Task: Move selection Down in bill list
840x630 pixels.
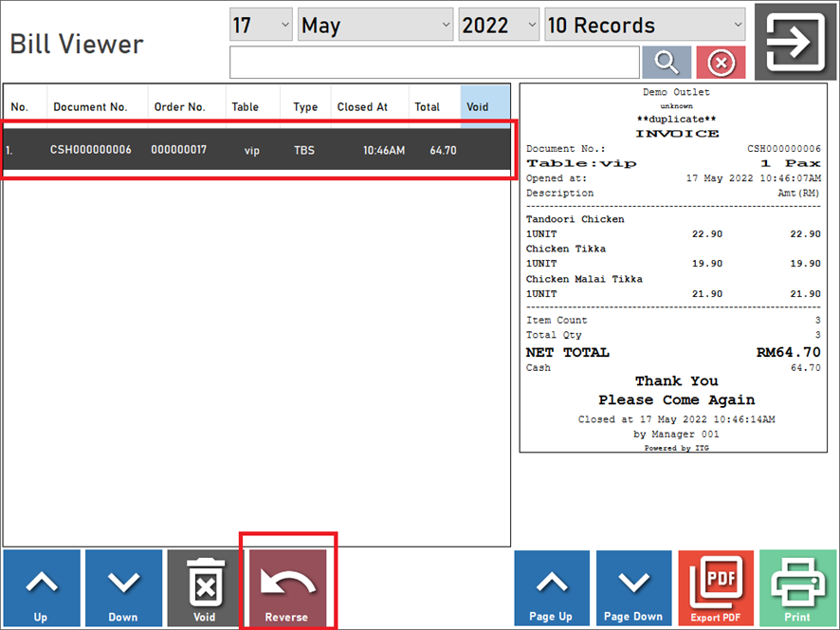Action: click(123, 588)
